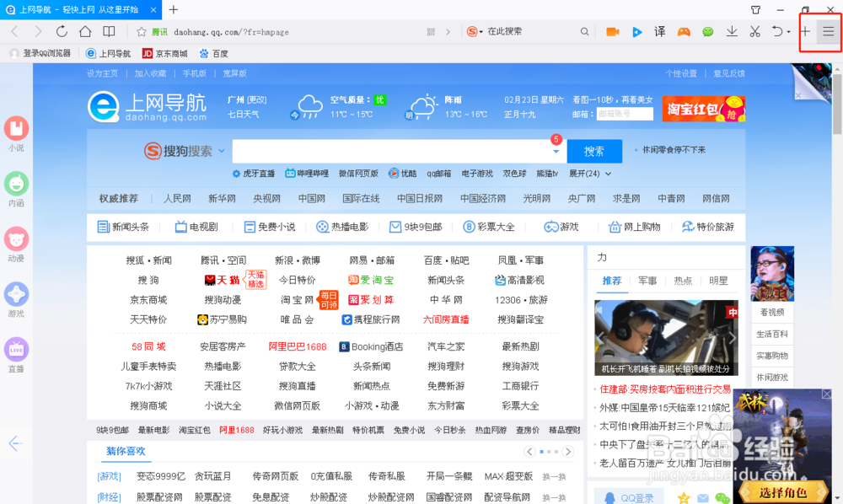
Task: Open the hamburger main menu icon
Action: 828,32
